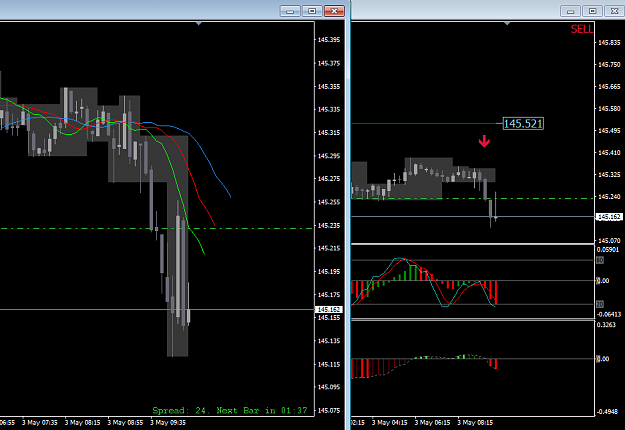Click the 145.070 price on right scale
Screen dimensions: 625x430
[x=609, y=241]
